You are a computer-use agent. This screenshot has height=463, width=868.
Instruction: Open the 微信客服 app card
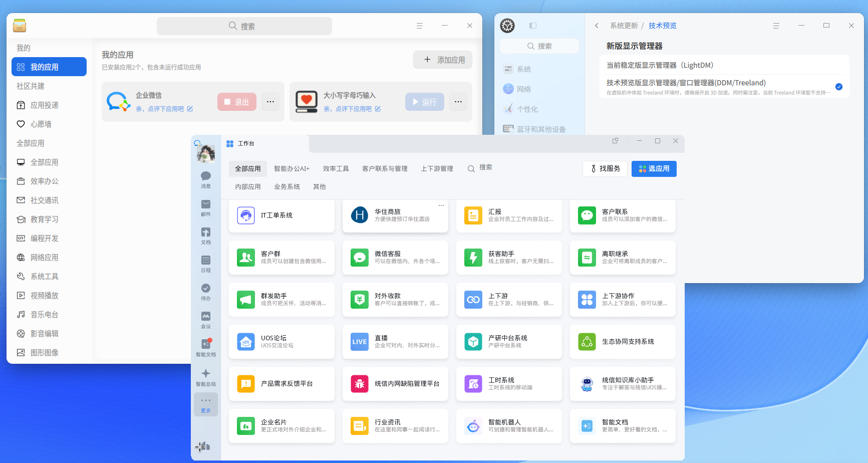coord(395,258)
